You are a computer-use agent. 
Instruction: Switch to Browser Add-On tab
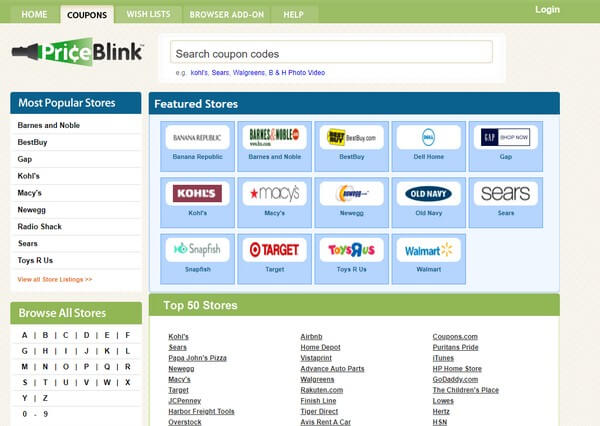(x=227, y=15)
